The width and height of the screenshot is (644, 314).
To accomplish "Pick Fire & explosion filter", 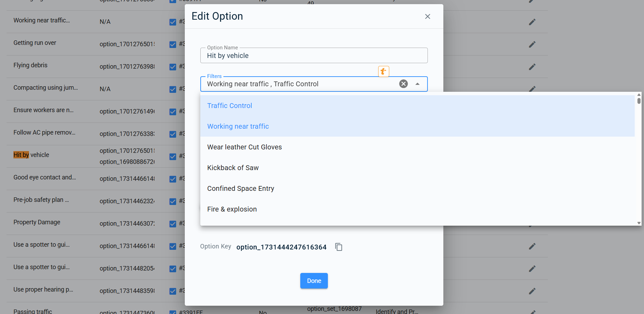I will [x=232, y=209].
